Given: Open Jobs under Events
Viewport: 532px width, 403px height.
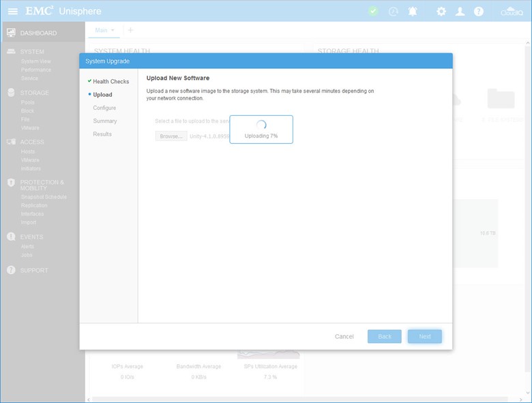Looking at the screenshot, I should (x=27, y=255).
